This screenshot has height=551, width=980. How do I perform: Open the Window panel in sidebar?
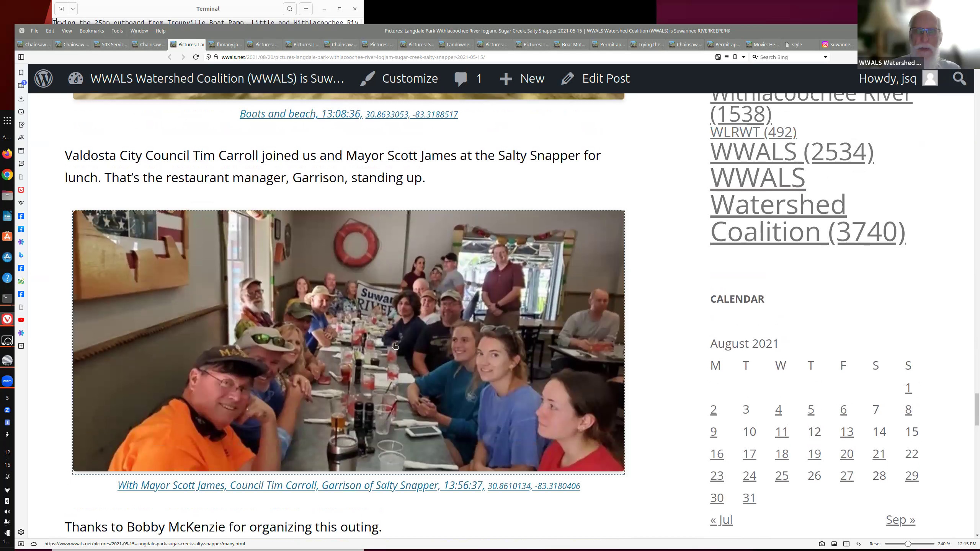21,151
